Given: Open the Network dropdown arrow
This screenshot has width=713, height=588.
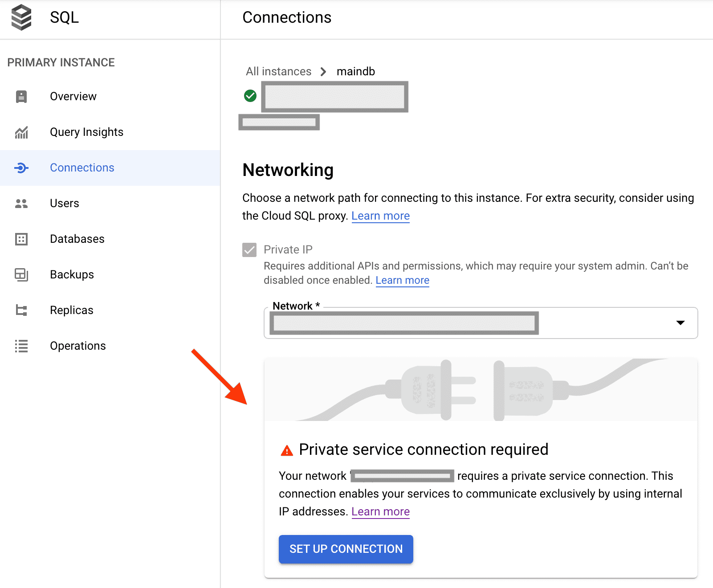Looking at the screenshot, I should tap(680, 323).
